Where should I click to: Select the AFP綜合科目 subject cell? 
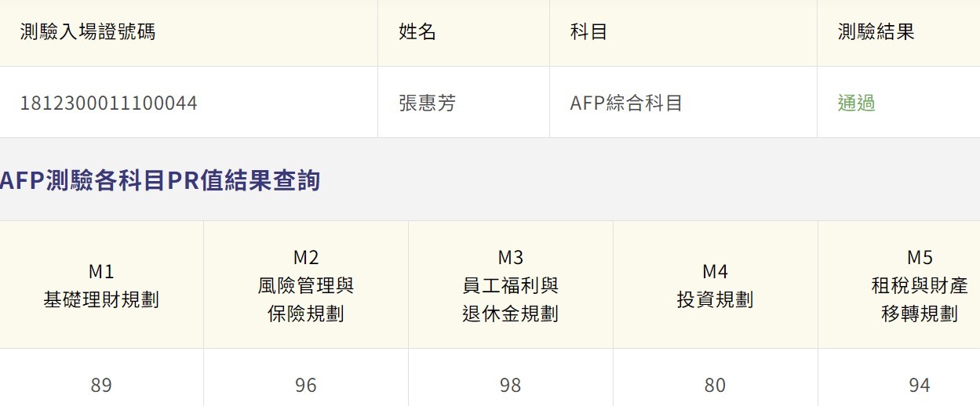pyautogui.click(x=626, y=103)
